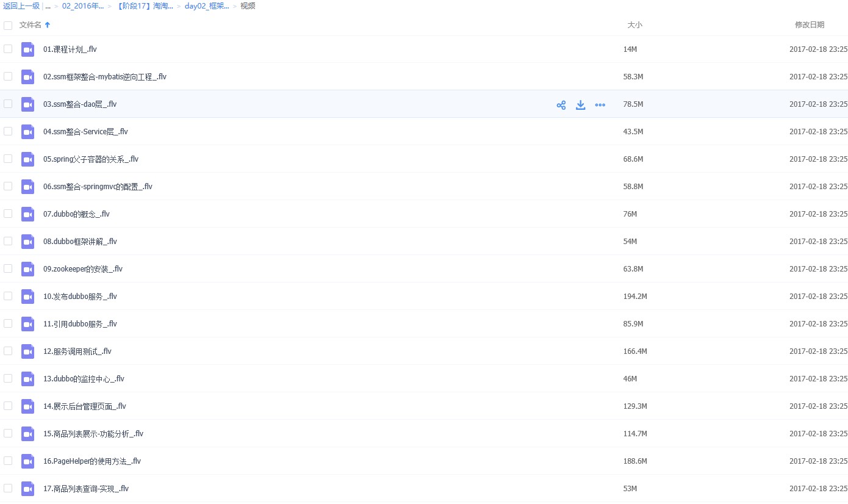The image size is (848, 504).
Task: Click video icon of 03.ssm整合-dao层
Action: pos(27,104)
